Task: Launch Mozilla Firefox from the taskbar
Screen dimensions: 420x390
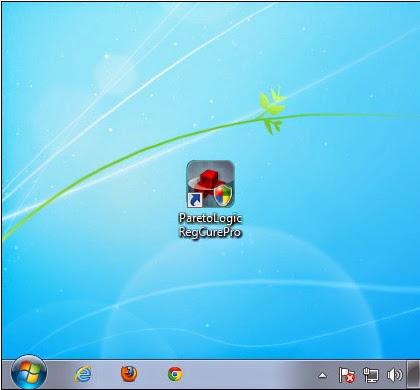Action: point(129,374)
